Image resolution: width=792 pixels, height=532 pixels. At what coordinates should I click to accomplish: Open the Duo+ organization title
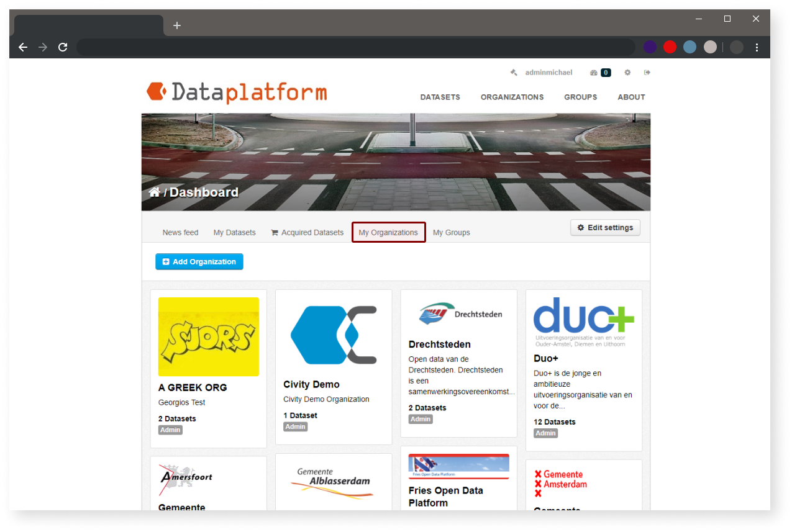click(x=546, y=359)
